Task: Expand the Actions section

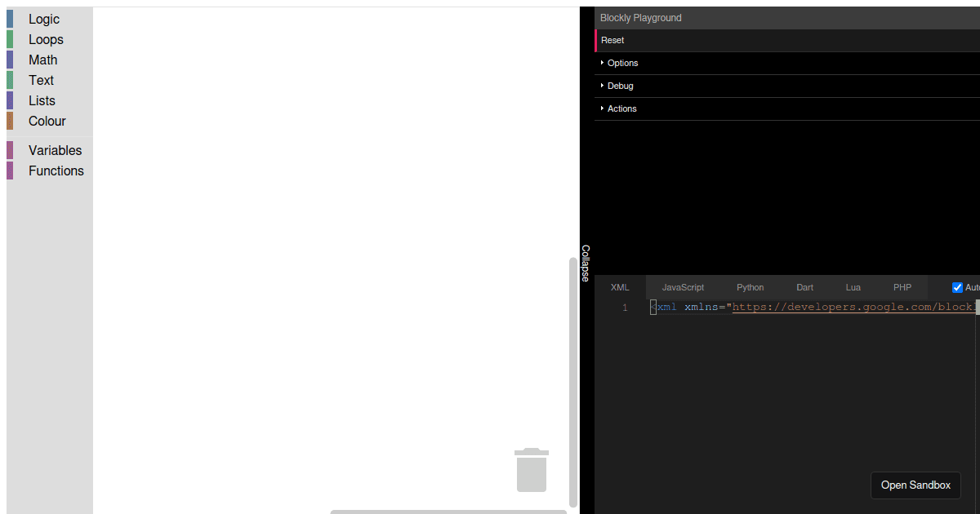Action: 621,109
